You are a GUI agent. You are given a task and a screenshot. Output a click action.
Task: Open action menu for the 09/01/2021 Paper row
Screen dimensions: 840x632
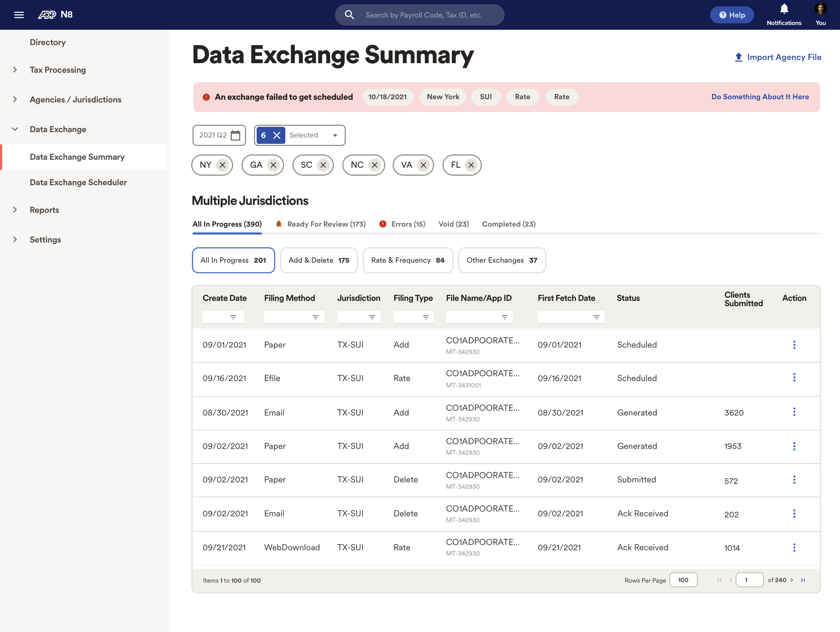[x=794, y=345]
